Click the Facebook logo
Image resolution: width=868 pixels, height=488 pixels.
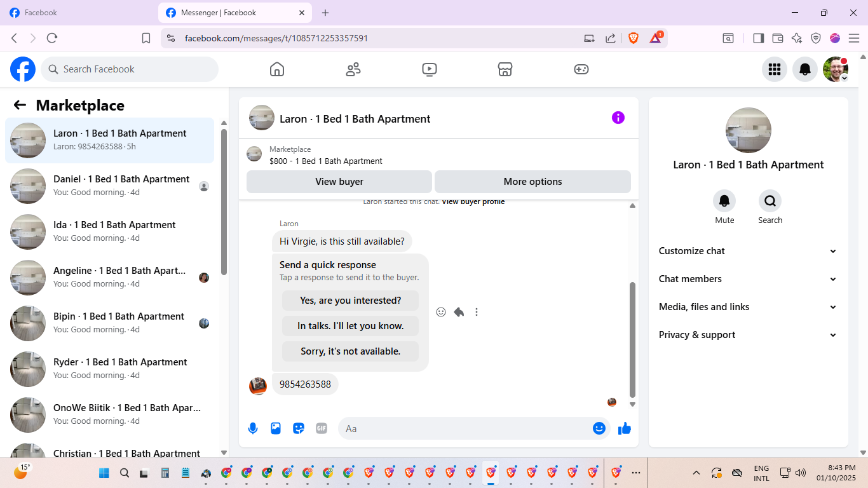click(23, 69)
